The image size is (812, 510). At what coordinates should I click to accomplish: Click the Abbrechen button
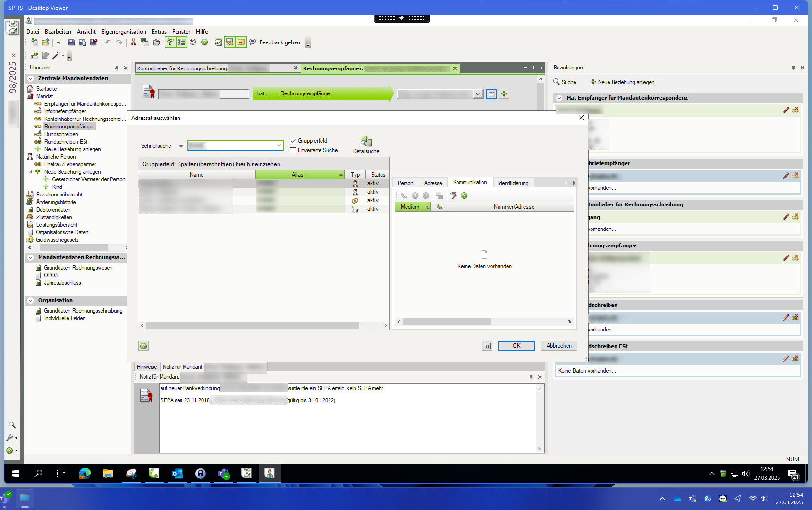[x=559, y=346]
